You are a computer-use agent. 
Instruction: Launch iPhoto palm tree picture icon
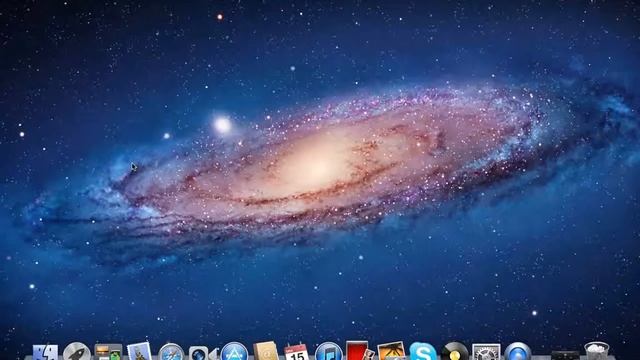(391, 351)
